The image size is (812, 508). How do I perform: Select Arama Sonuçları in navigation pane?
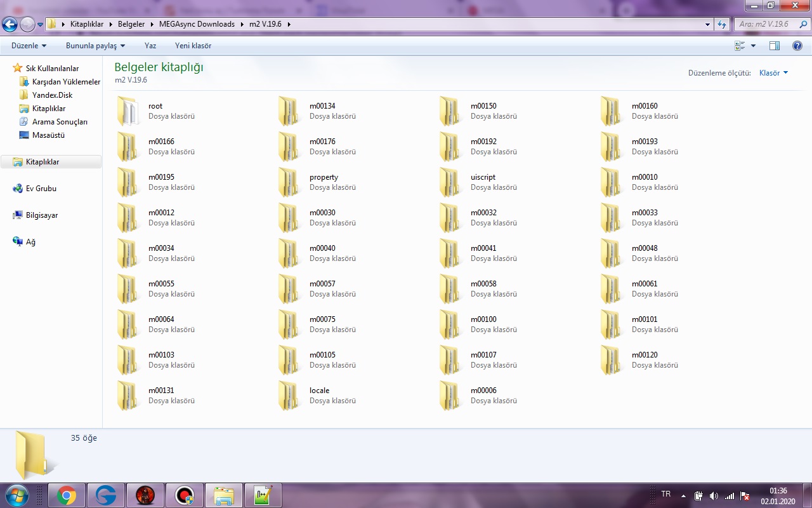[x=60, y=122]
